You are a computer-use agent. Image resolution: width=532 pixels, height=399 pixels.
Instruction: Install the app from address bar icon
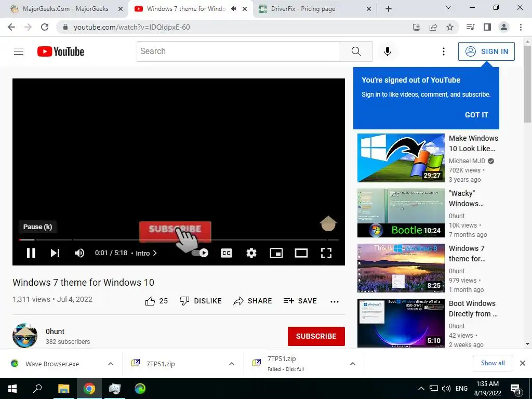416,27
